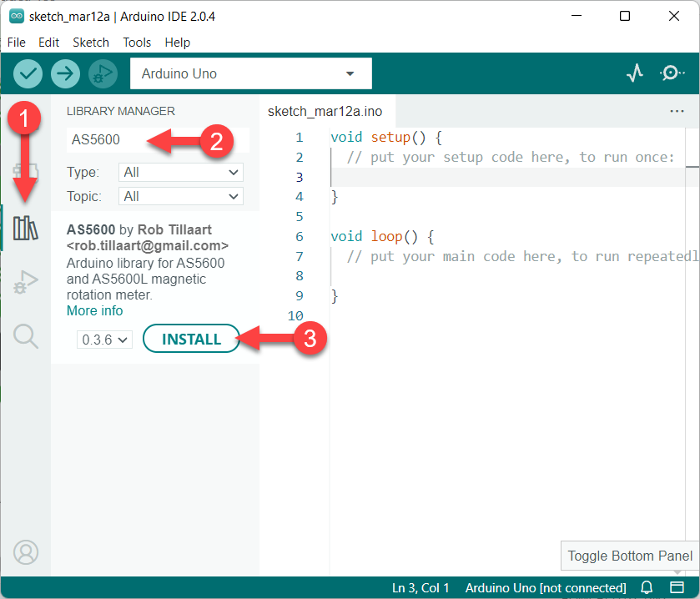Click the Arduino IDE title bar logo
This screenshot has height=599, width=700.
17,17
